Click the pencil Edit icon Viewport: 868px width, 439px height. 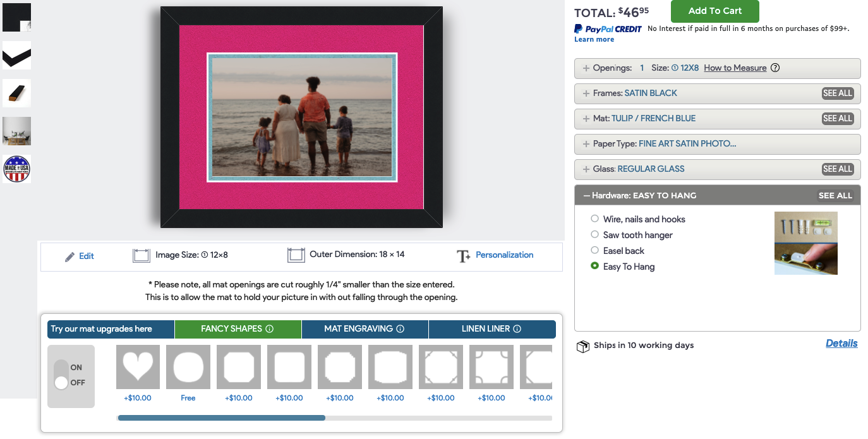(70, 256)
